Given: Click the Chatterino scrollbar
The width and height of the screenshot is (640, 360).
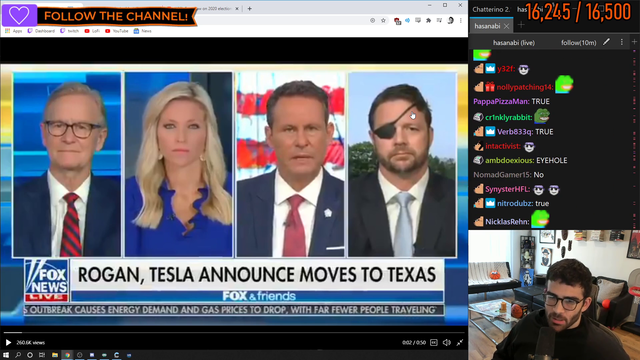Looking at the screenshot, I should (x=635, y=139).
